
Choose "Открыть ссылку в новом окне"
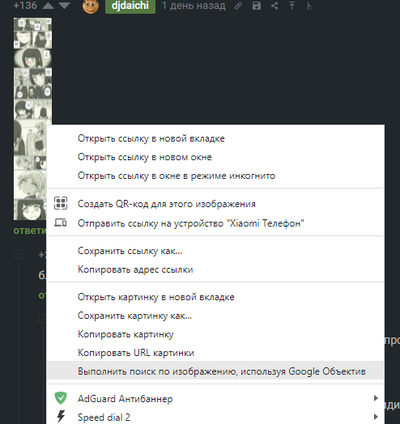click(215, 157)
